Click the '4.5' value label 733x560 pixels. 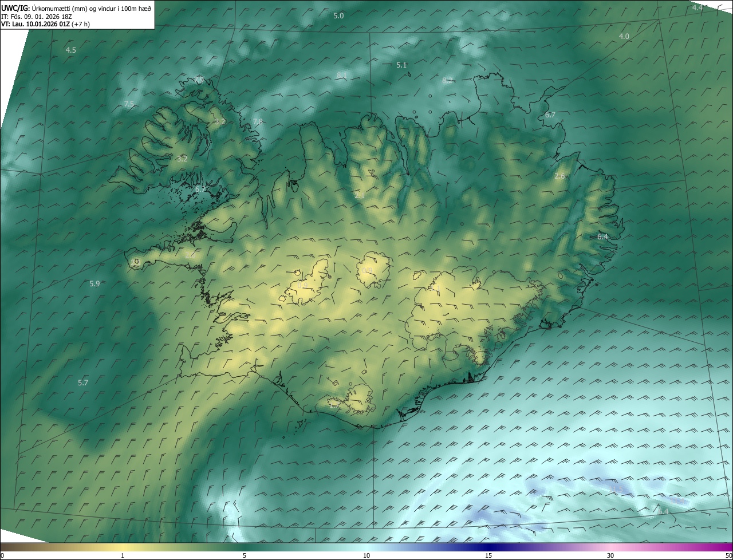pyautogui.click(x=70, y=50)
